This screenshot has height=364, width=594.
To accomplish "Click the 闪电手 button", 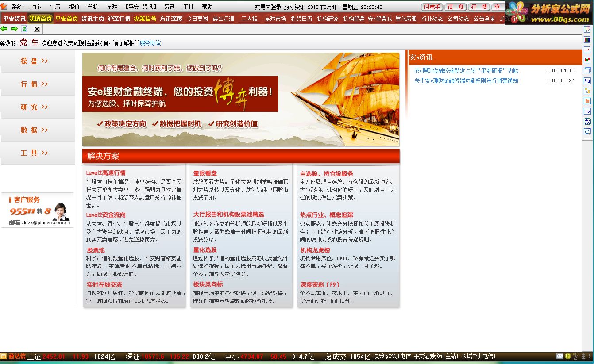I will (432, 7).
